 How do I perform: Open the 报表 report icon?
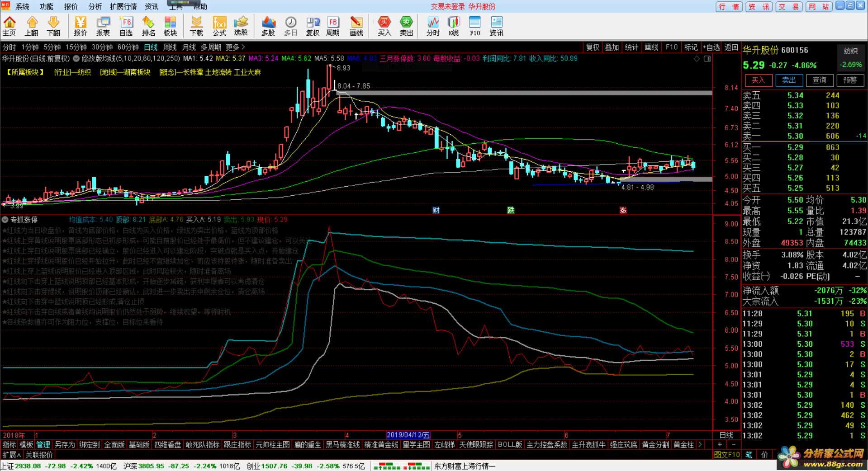pos(103,26)
